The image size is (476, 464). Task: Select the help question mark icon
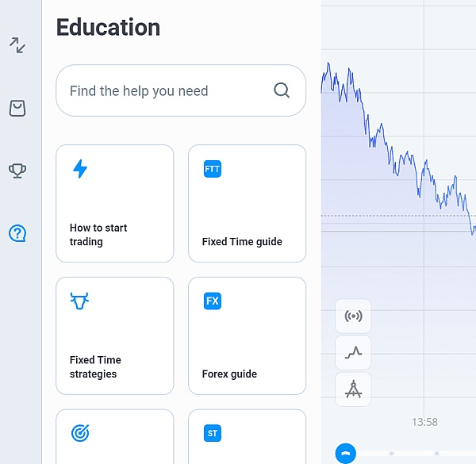tap(17, 233)
